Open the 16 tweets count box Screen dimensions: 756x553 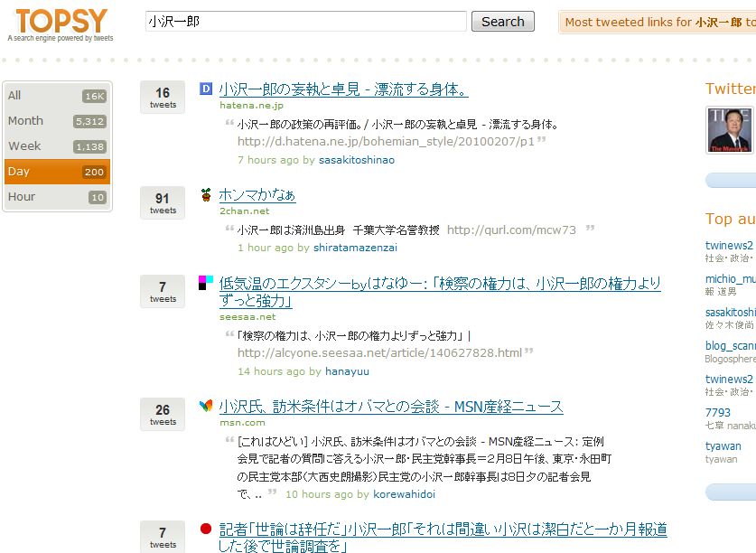tap(163, 97)
